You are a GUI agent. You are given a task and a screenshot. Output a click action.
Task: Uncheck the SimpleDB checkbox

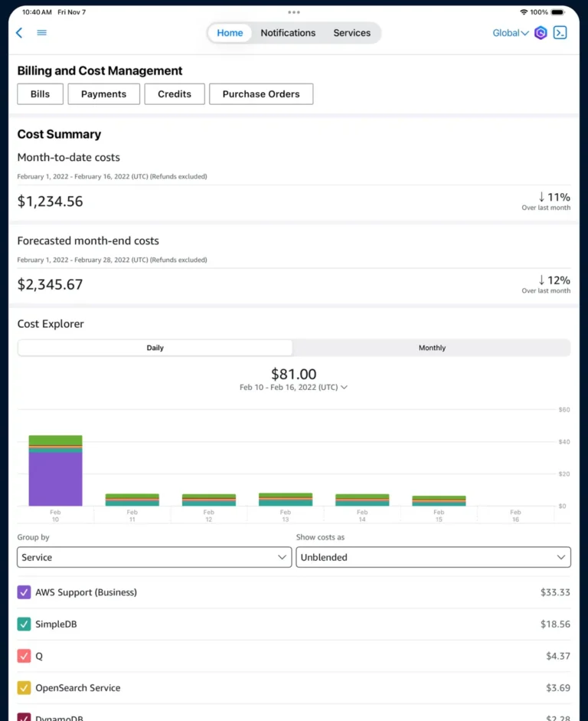[24, 624]
